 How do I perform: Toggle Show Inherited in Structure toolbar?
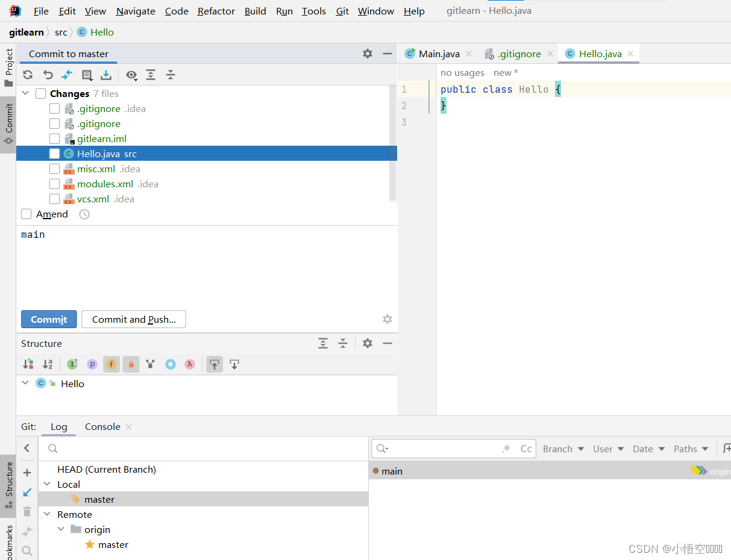[x=72, y=364]
